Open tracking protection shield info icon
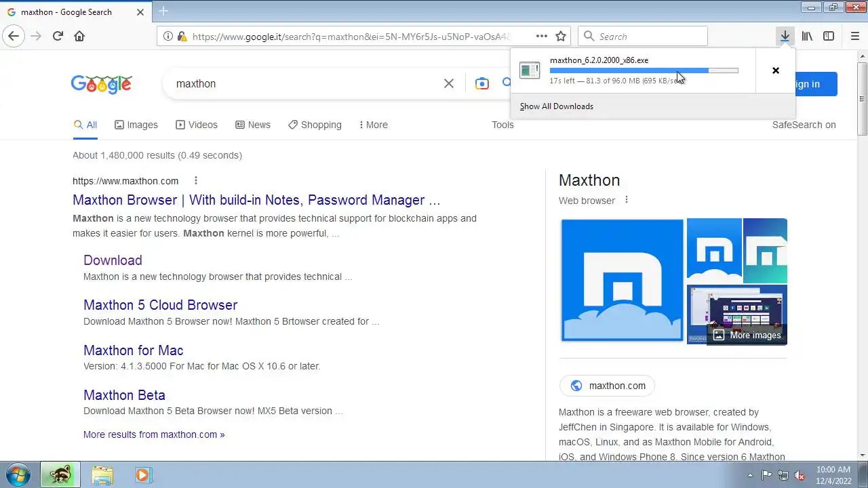The height and width of the screenshot is (488, 868). click(169, 36)
